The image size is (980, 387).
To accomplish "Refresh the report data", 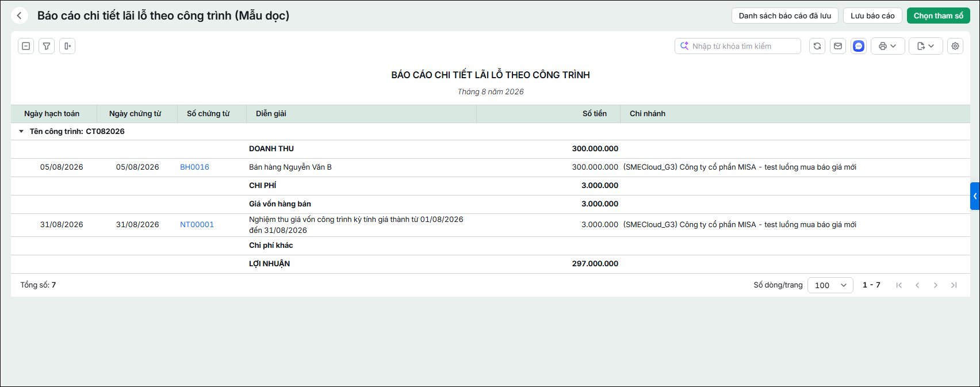I will (x=817, y=46).
